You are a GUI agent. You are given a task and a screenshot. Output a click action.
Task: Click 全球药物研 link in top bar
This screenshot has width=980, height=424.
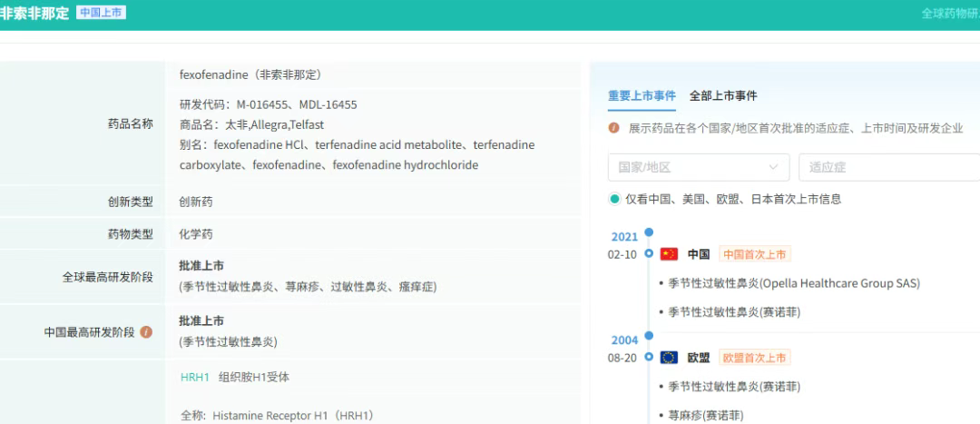(x=951, y=13)
